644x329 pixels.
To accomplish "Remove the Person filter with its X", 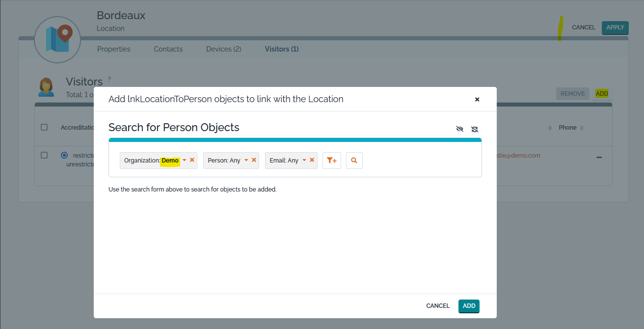I will [254, 160].
